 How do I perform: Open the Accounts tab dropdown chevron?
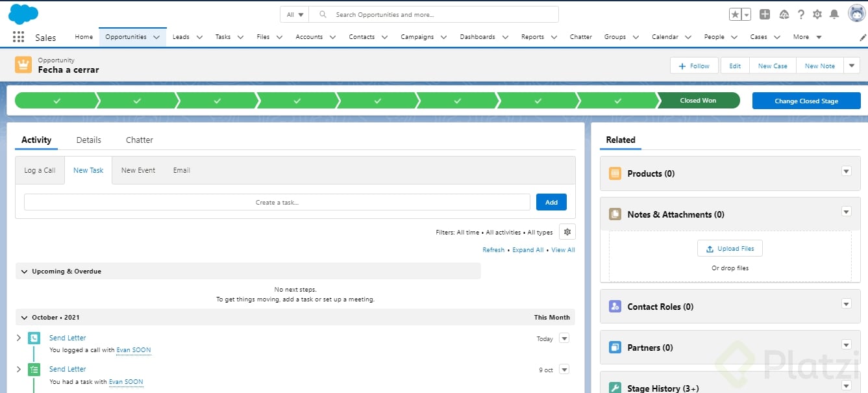tap(332, 37)
